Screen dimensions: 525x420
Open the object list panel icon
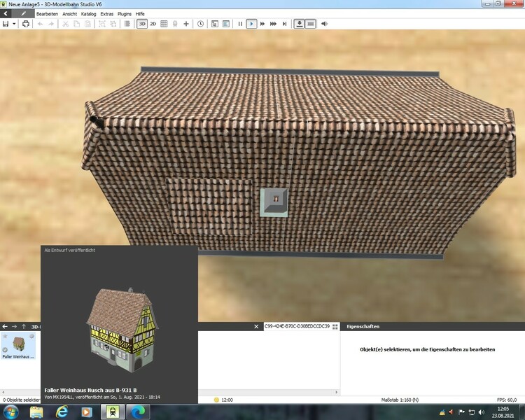(x=226, y=24)
